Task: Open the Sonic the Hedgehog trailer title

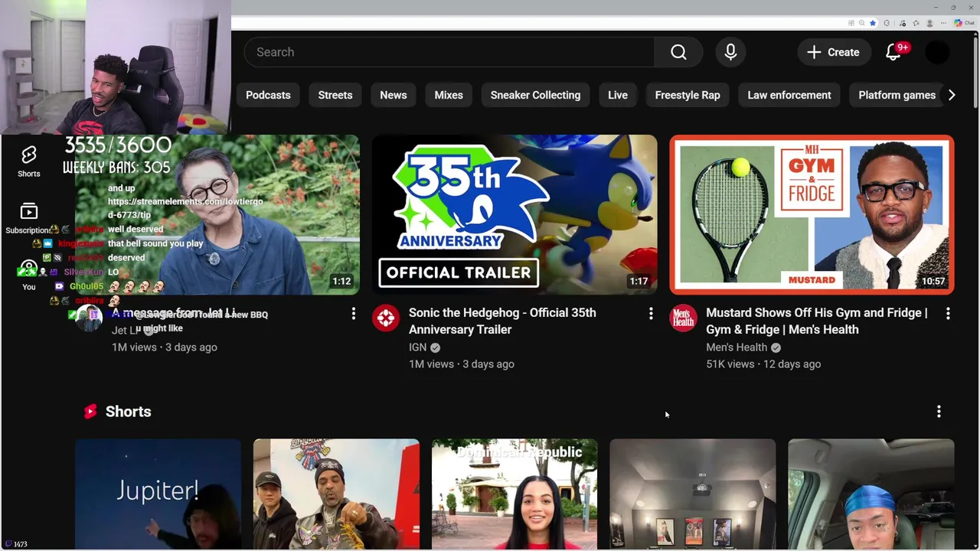Action: tap(502, 321)
